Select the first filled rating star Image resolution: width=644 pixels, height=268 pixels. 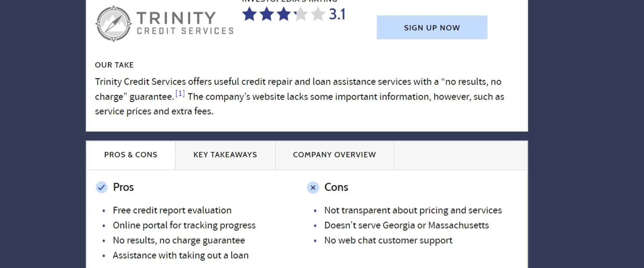(x=249, y=14)
